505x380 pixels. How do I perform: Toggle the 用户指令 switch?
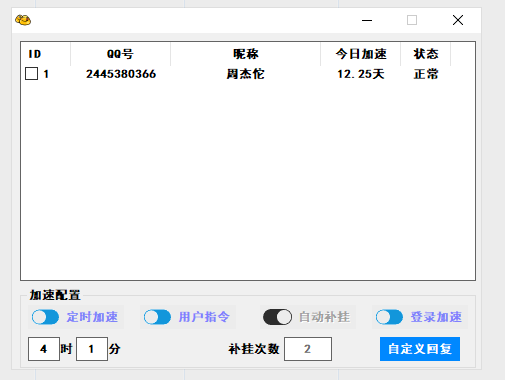point(157,317)
